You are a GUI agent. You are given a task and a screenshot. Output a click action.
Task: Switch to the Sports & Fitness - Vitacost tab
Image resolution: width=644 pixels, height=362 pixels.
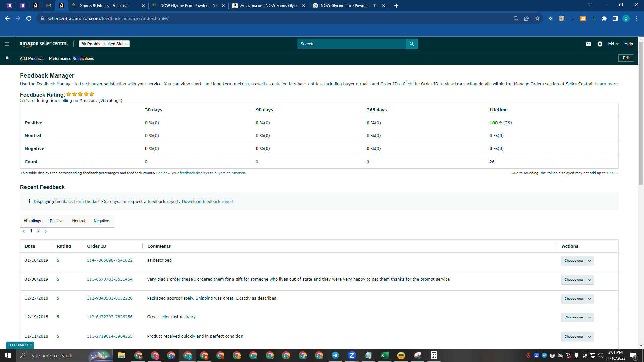[x=108, y=6]
